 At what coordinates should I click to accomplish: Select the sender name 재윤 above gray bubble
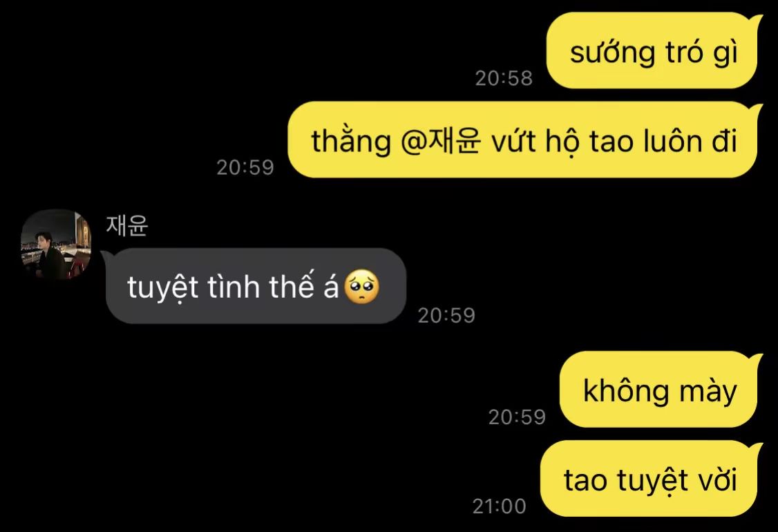(x=127, y=225)
